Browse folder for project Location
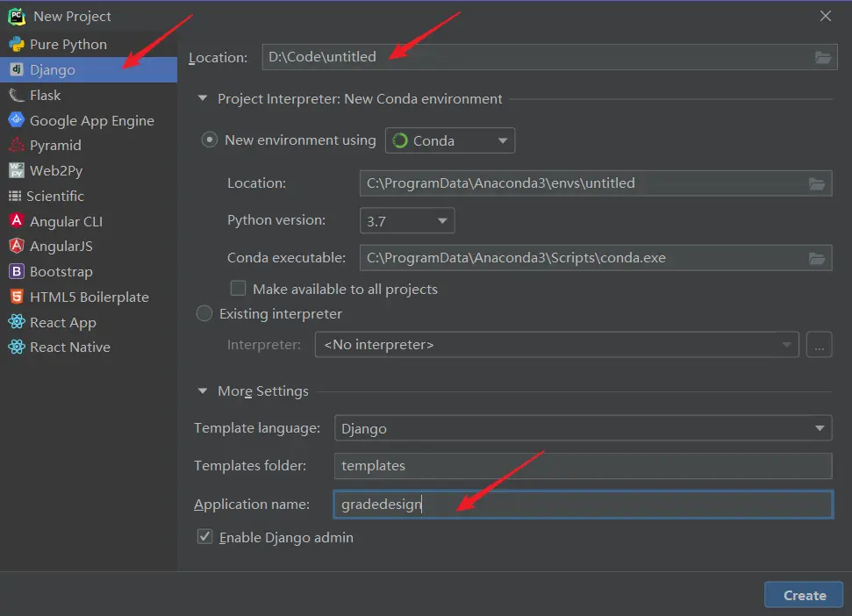Viewport: 852px width, 616px height. point(823,57)
